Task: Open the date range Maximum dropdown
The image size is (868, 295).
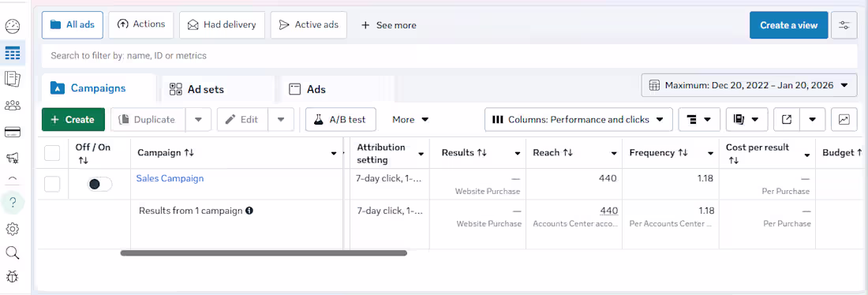Action: 749,85
